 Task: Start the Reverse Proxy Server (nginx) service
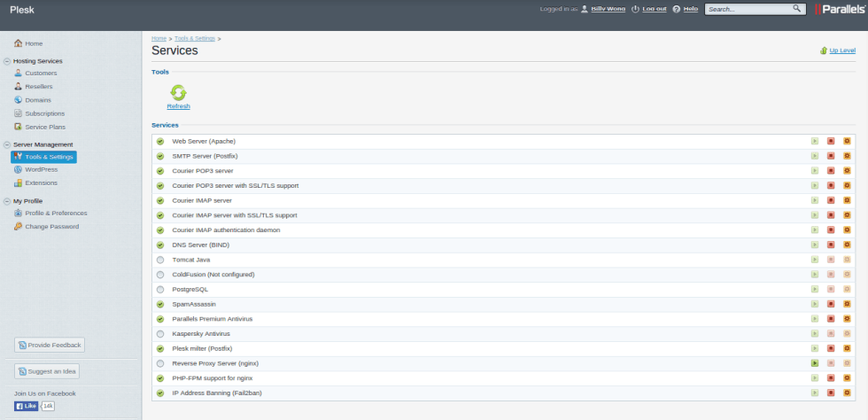click(x=815, y=363)
